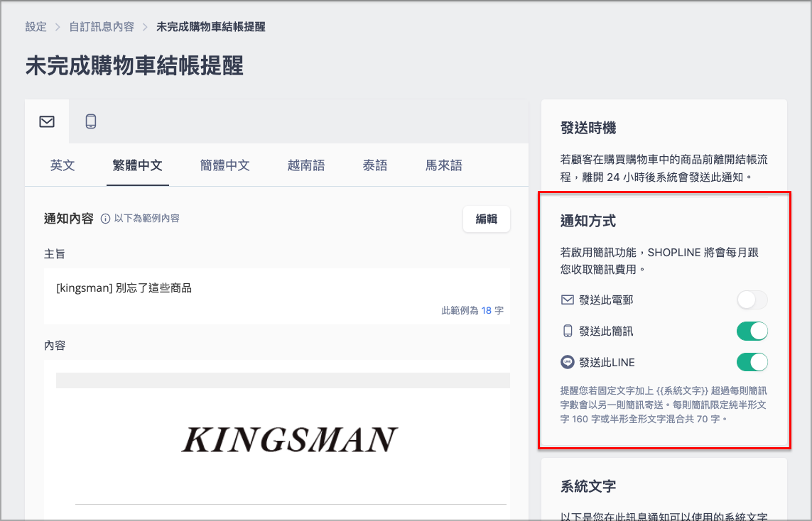The width and height of the screenshot is (812, 521).
Task: Click the 通知內容 heading
Action: pyautogui.click(x=68, y=219)
